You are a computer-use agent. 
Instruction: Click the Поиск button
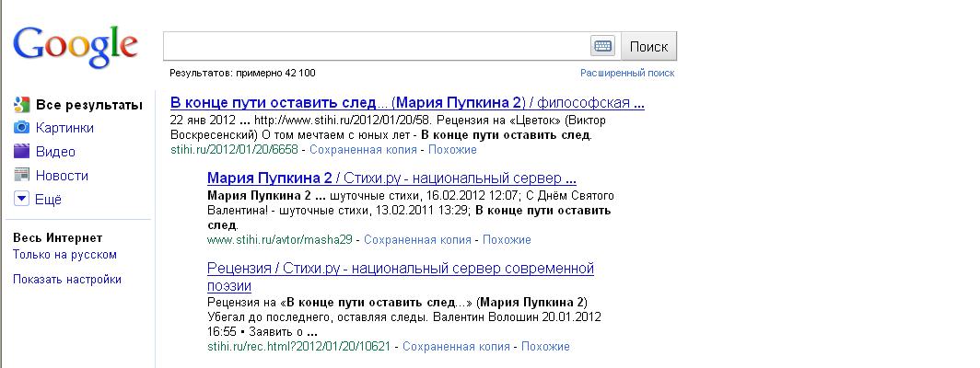click(x=648, y=46)
